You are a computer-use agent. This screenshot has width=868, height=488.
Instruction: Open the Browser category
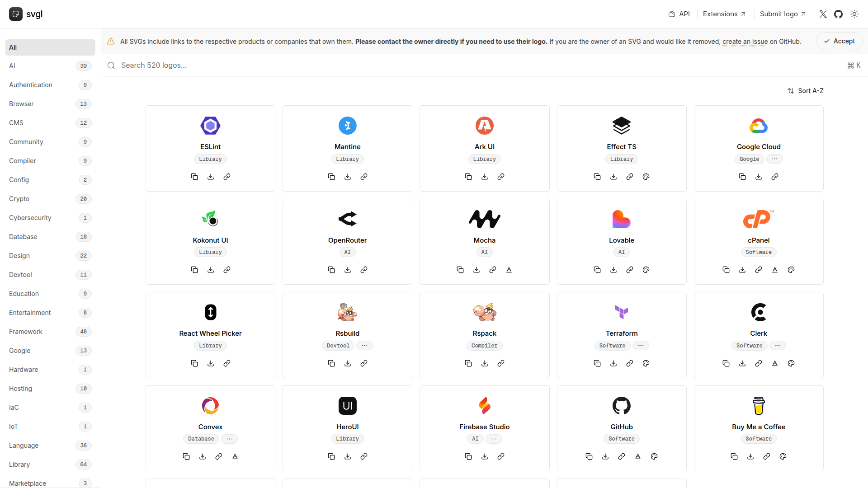tap(50, 104)
